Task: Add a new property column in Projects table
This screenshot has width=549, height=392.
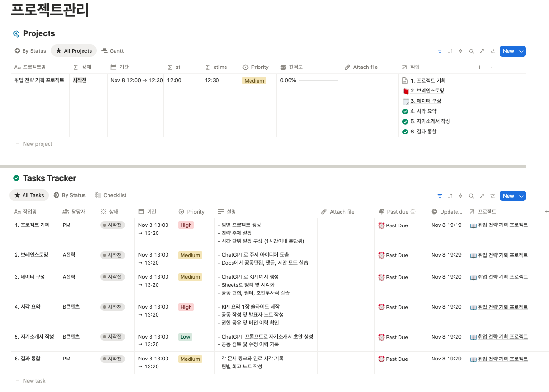Action: (479, 67)
